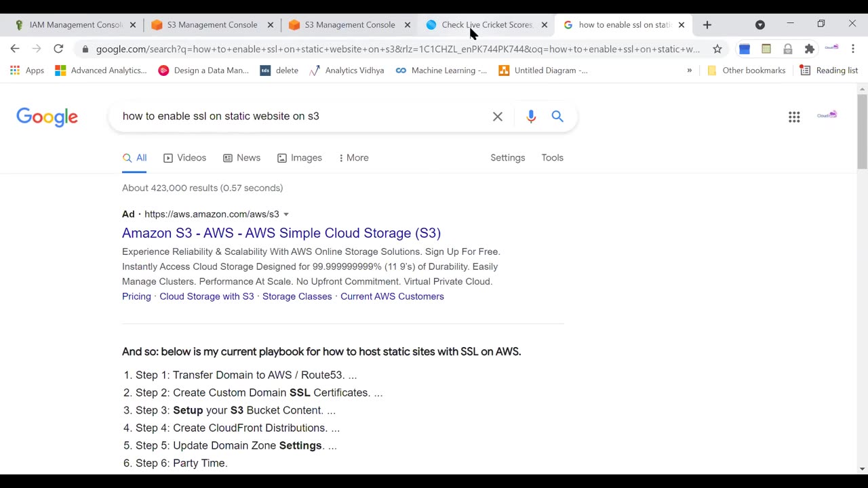This screenshot has height=488, width=868.
Task: Select the 'Step 4: Create CloudFront Distributions' text
Action: coord(237,428)
